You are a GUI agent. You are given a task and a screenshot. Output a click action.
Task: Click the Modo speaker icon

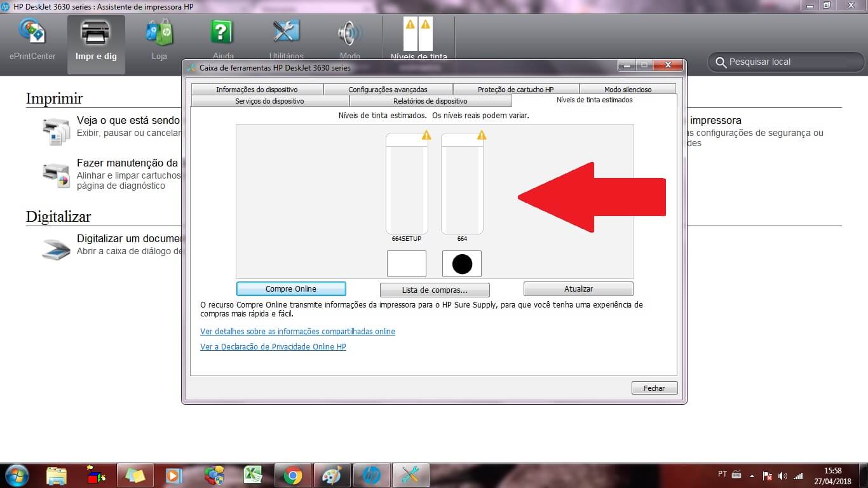[x=349, y=33]
